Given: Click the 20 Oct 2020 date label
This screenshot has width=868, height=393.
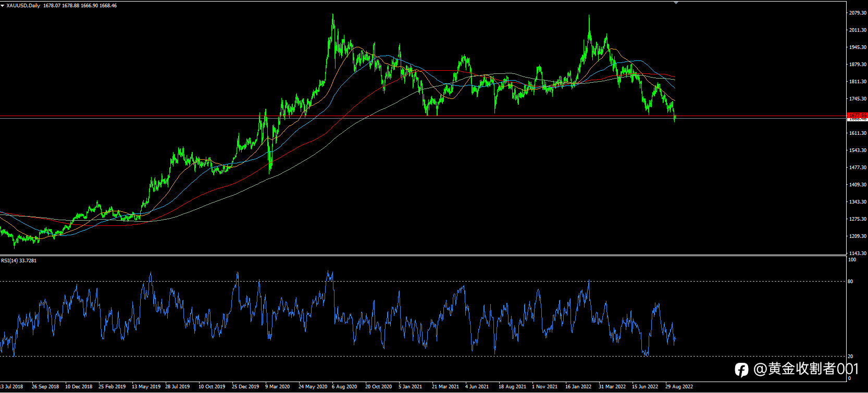Looking at the screenshot, I should coord(379,387).
